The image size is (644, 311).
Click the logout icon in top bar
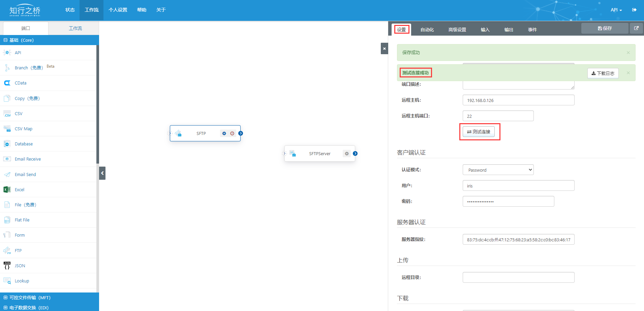pyautogui.click(x=634, y=10)
